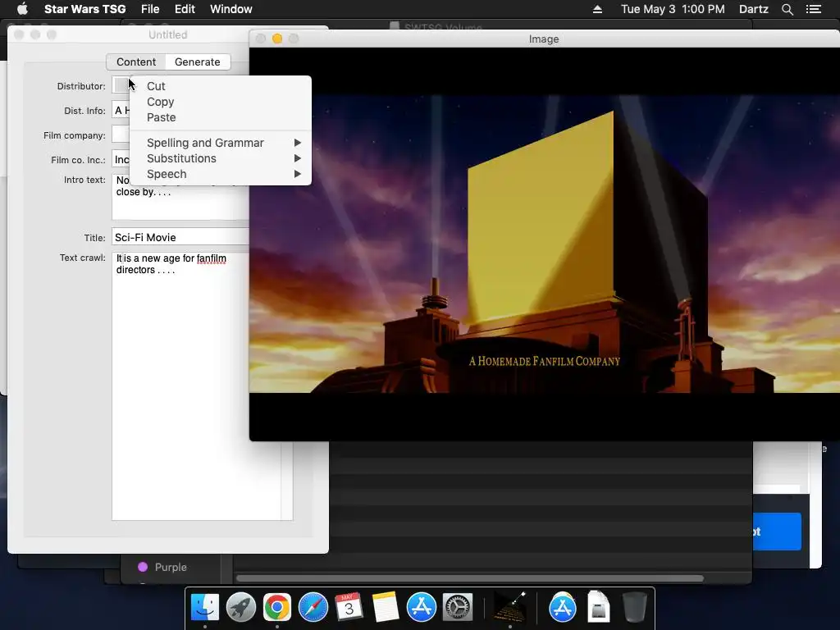Click the Film co. Inc. field
840x630 pixels.
[121, 160]
